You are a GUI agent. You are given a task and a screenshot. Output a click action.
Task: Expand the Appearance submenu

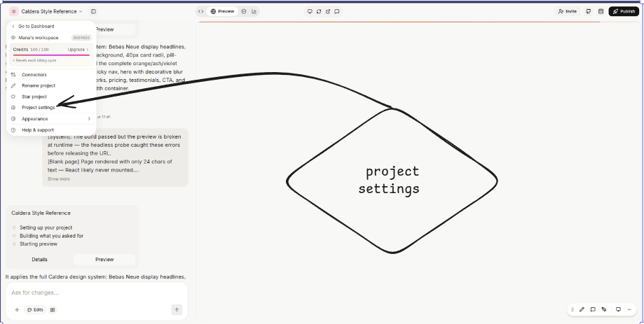[x=52, y=119]
